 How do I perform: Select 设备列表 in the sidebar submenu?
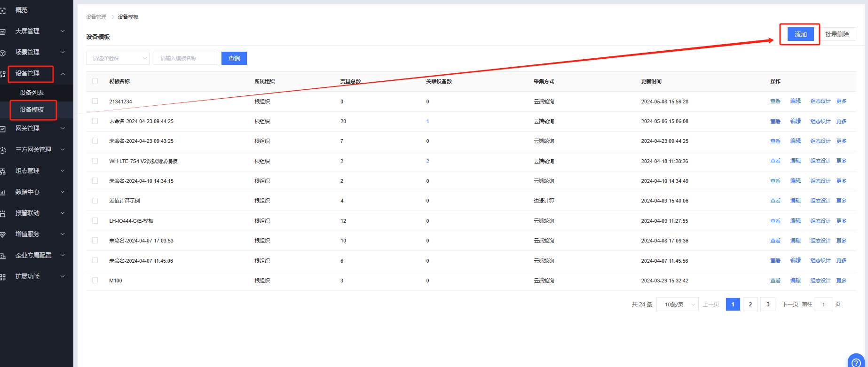(32, 93)
